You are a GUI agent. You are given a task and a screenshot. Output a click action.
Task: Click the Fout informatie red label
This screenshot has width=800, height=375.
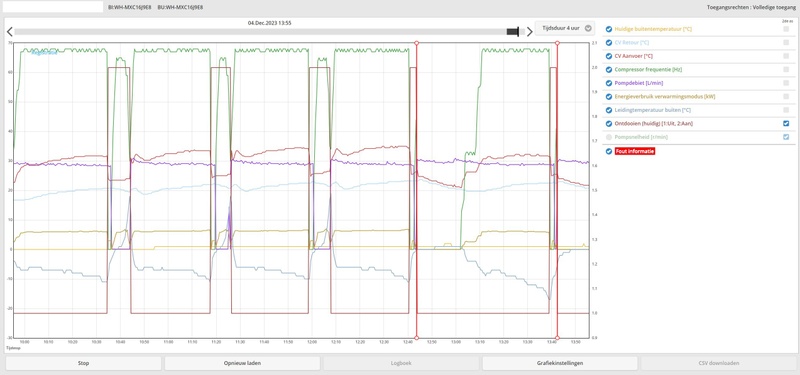(x=635, y=152)
